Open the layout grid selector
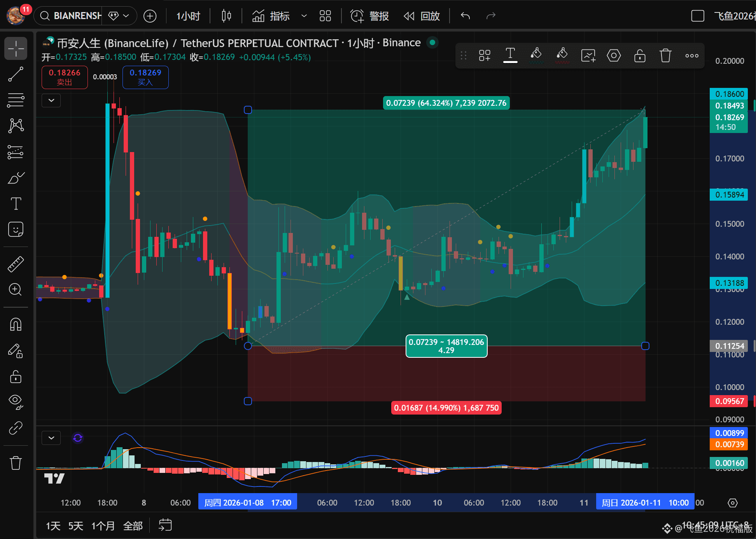 click(x=325, y=16)
